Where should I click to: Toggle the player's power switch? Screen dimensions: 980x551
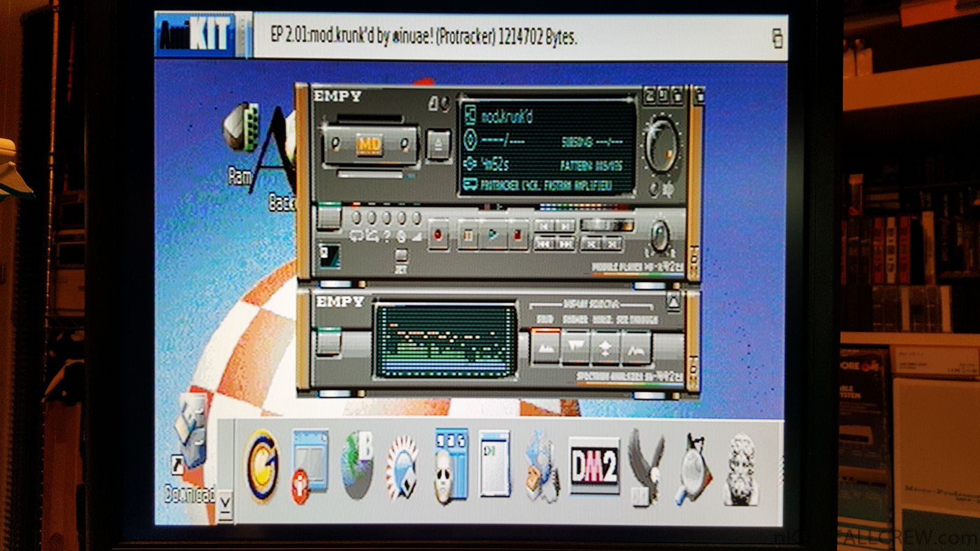(328, 217)
